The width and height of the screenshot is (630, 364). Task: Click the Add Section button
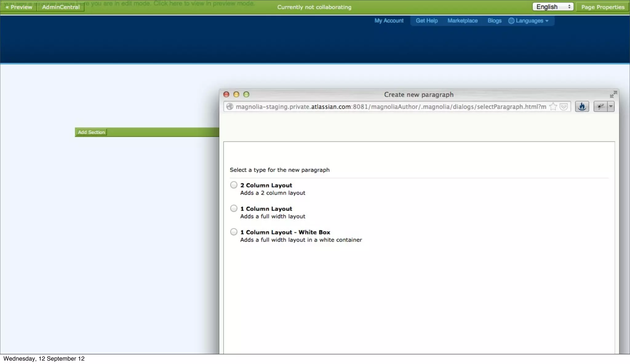[x=91, y=132]
